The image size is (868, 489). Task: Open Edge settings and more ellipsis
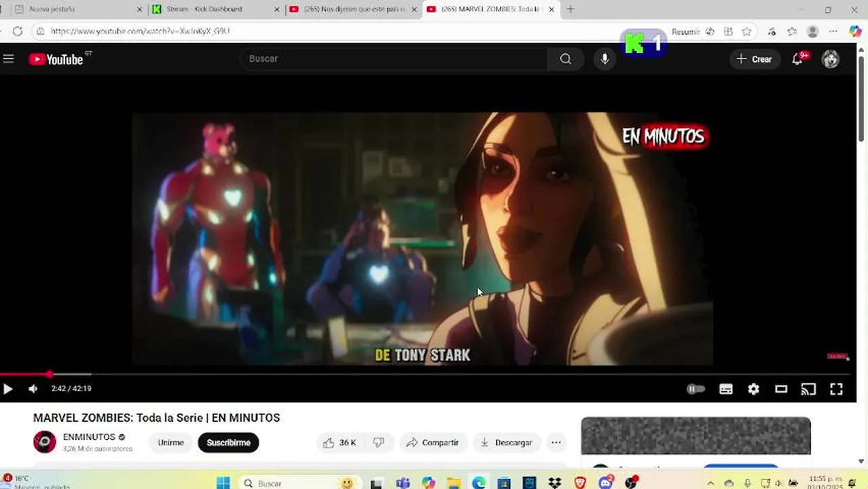point(833,32)
